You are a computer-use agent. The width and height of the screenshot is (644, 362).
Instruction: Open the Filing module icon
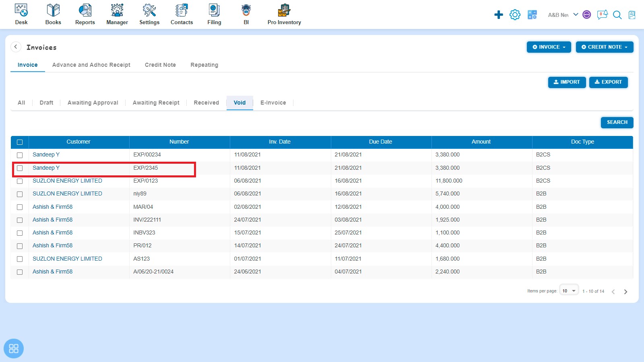[214, 10]
